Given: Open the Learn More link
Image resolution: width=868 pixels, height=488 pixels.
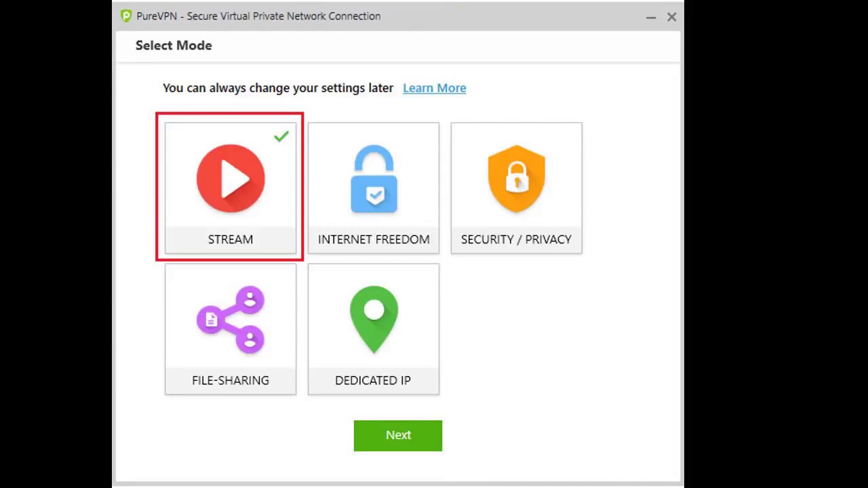Looking at the screenshot, I should click(435, 88).
